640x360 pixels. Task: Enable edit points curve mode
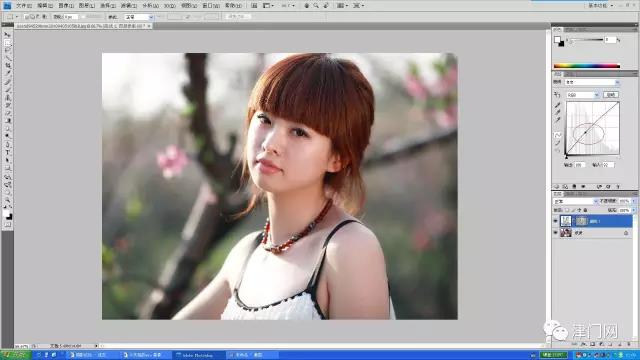(558, 135)
